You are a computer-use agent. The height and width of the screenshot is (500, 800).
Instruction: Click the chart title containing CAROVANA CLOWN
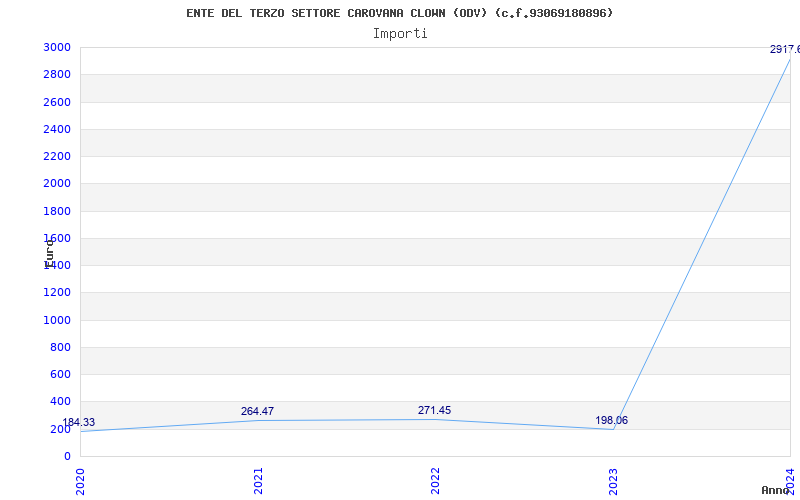pyautogui.click(x=400, y=13)
